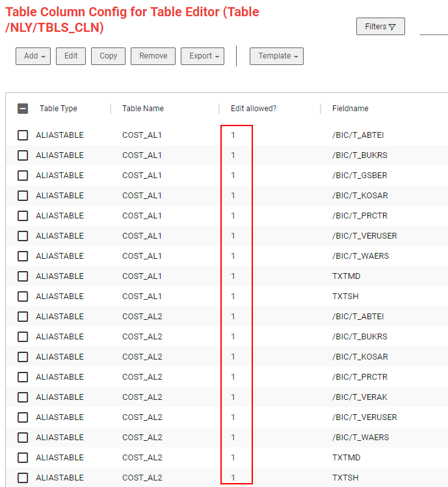
Task: Open the Filters button
Action: (x=380, y=27)
